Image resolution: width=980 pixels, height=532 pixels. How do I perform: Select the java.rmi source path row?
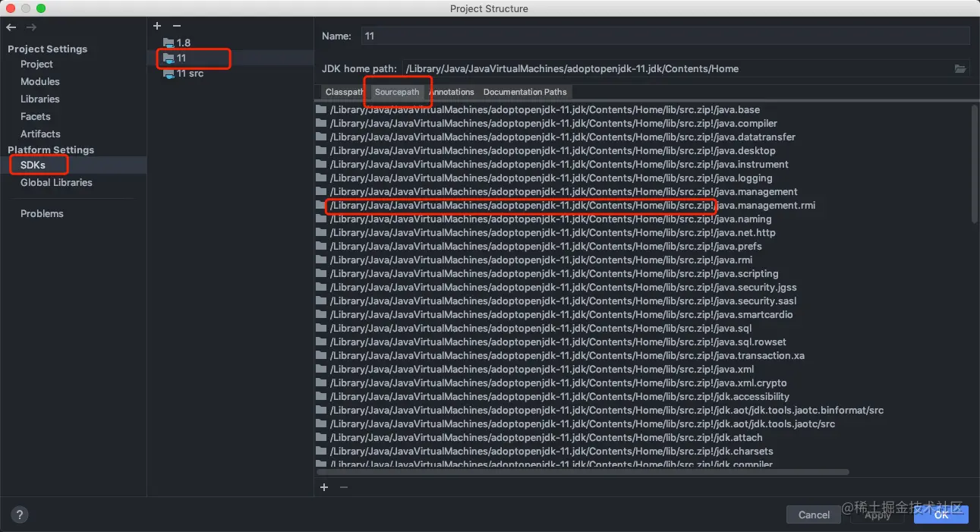tap(642, 260)
